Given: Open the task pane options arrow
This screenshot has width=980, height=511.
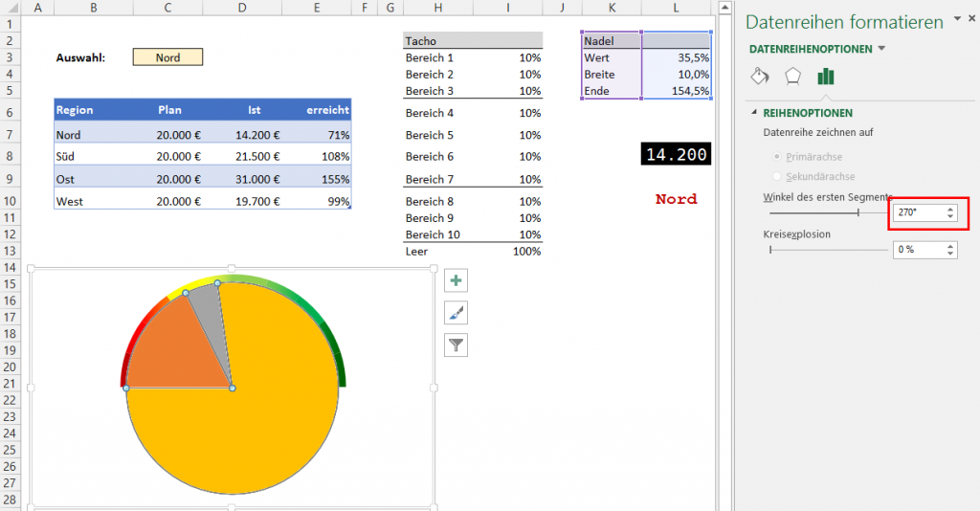Looking at the screenshot, I should coord(956,20).
